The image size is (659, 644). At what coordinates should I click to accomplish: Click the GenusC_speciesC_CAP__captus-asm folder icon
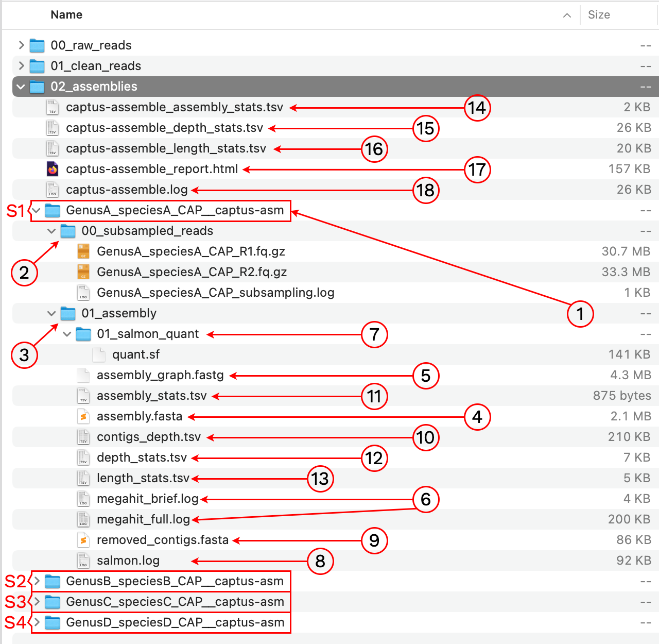(53, 602)
